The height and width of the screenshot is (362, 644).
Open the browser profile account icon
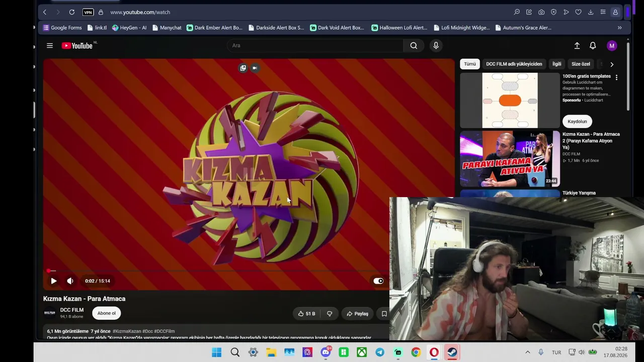click(x=615, y=12)
